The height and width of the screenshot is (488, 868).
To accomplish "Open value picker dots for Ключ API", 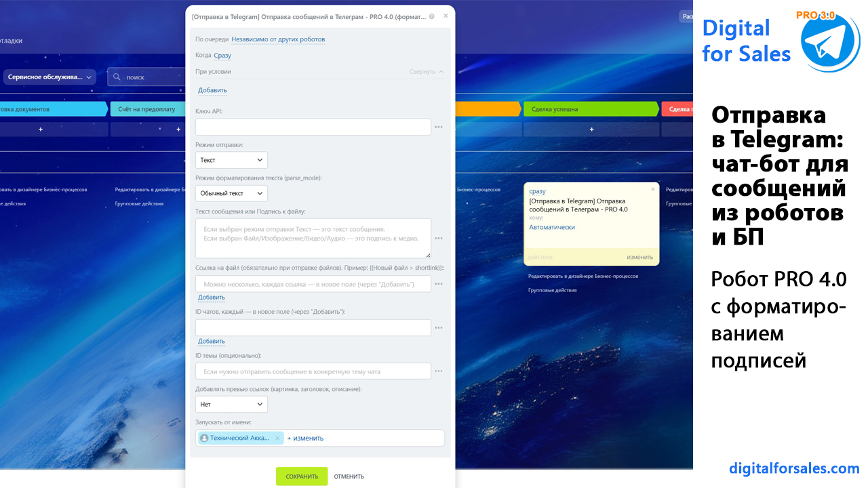I will (439, 127).
